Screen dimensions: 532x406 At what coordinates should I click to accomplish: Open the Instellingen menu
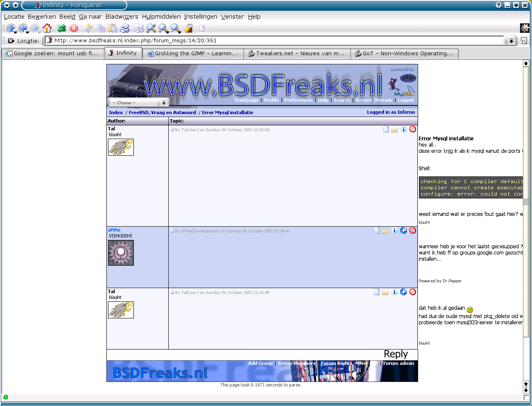point(201,17)
